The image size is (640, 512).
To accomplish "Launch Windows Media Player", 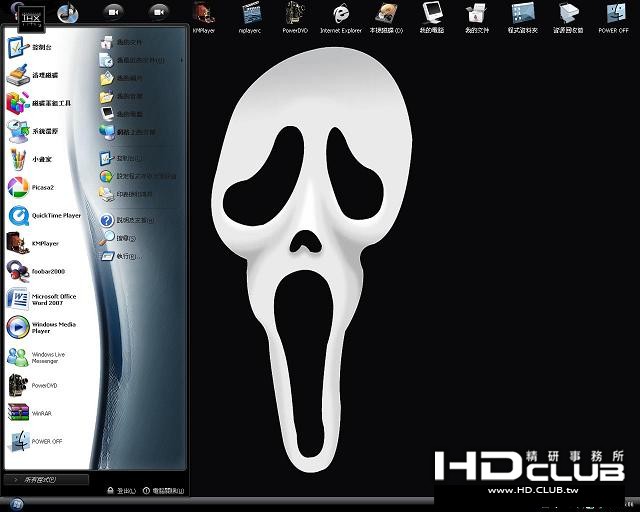I will point(41,327).
